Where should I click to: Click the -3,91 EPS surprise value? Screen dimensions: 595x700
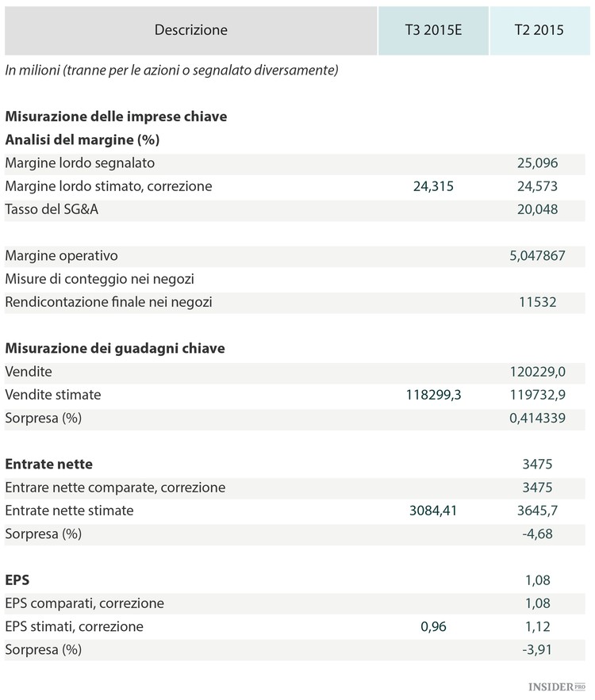coord(538,649)
